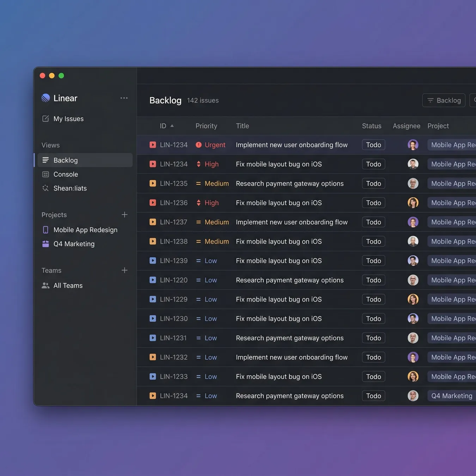This screenshot has height=476, width=476.
Task: Click Urgent priority label
Action: tap(215, 145)
